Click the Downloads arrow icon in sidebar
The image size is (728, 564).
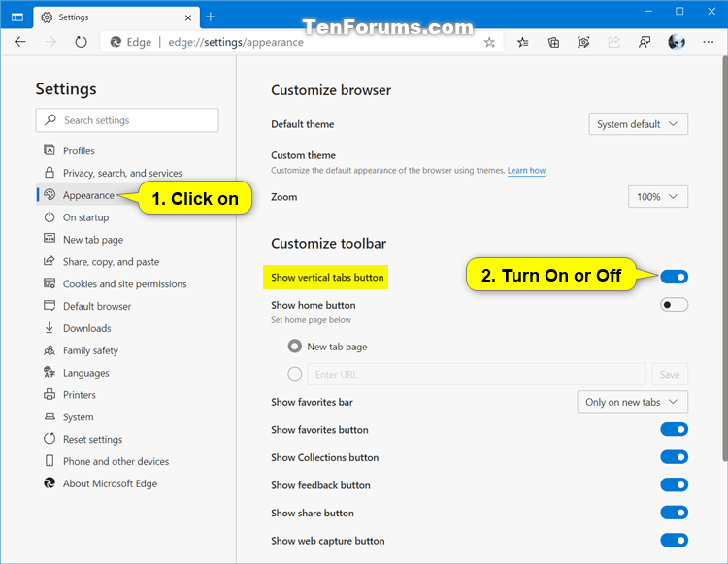click(x=50, y=328)
